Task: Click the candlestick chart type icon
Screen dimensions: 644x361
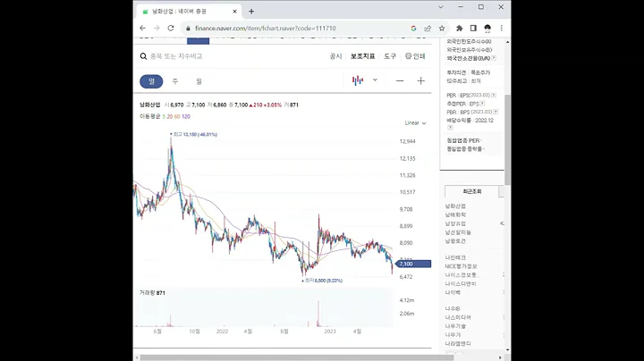Action: click(358, 80)
